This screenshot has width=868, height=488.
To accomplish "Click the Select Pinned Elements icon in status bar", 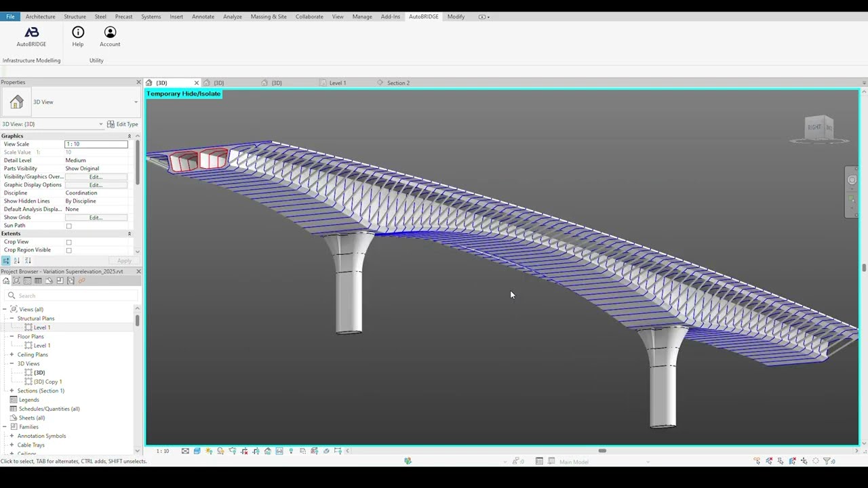I will click(781, 461).
